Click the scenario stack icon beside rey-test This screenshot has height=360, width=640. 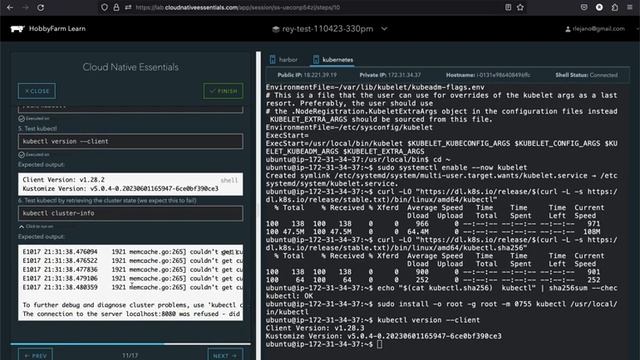[276, 29]
